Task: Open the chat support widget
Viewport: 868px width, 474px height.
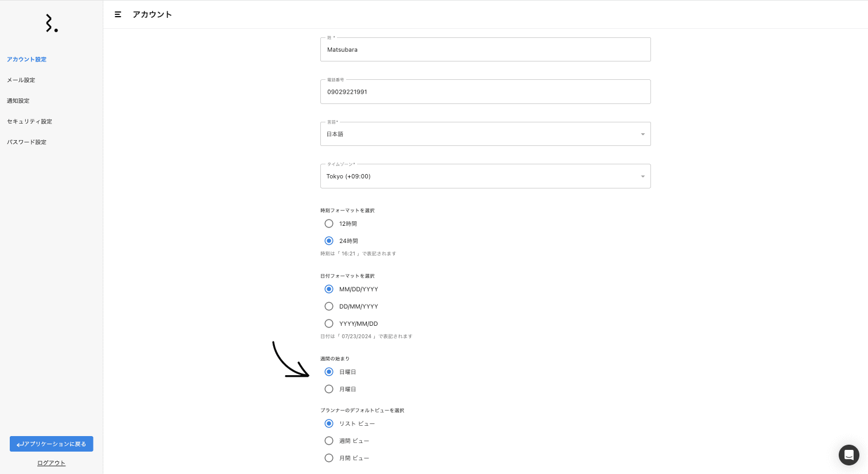Action: pos(848,455)
